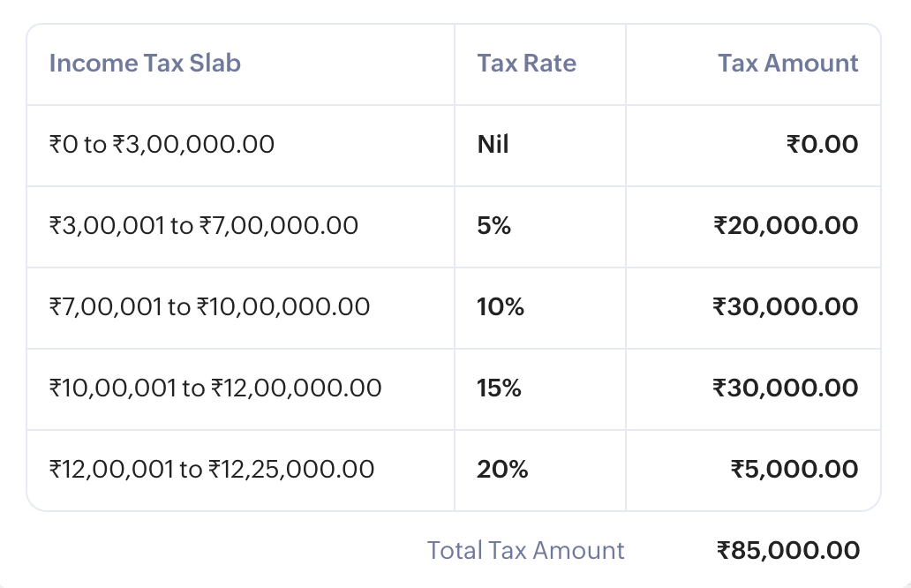The height and width of the screenshot is (588, 911).
Task: Click the 15% tax rate cell
Action: pyautogui.click(x=500, y=388)
